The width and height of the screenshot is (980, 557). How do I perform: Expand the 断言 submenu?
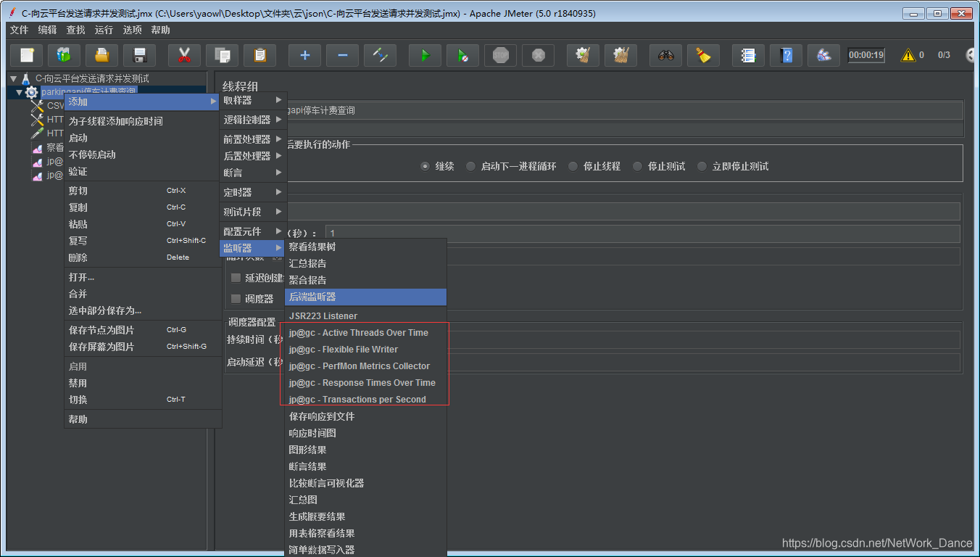(x=253, y=173)
